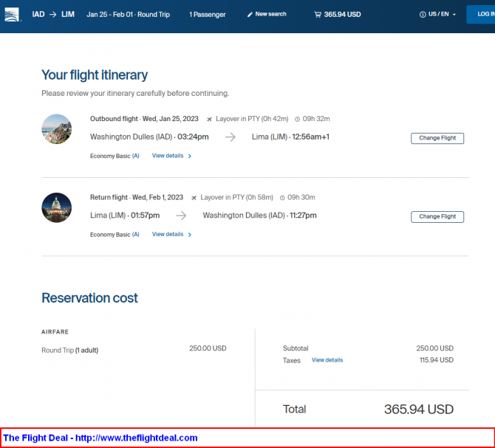Screen dimensions: 495x448
Task: Click the LIM destination code in header
Action: [68, 15]
